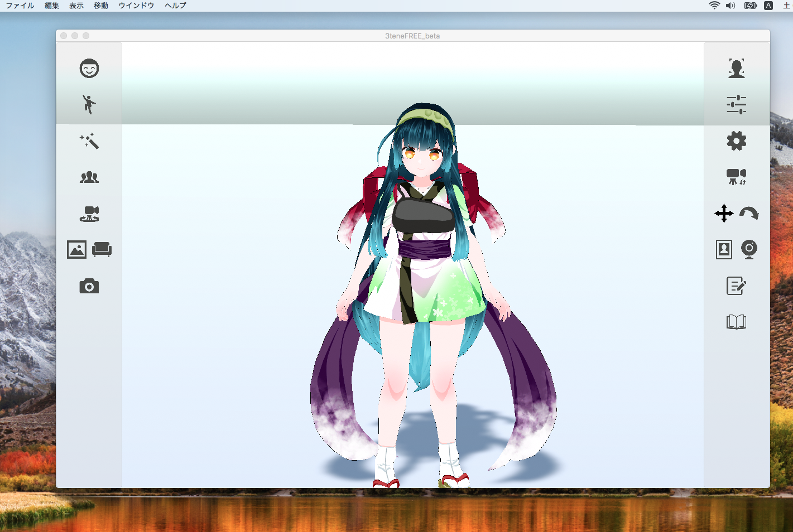Viewport: 793px width, 532px height.
Task: Click the webcam icon
Action: tap(749, 249)
